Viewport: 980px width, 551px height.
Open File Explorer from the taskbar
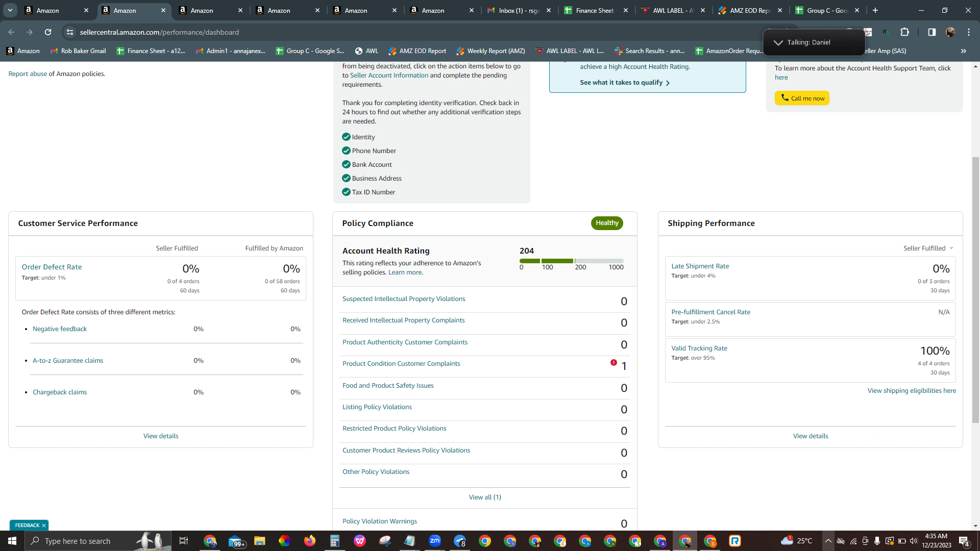[260, 541]
